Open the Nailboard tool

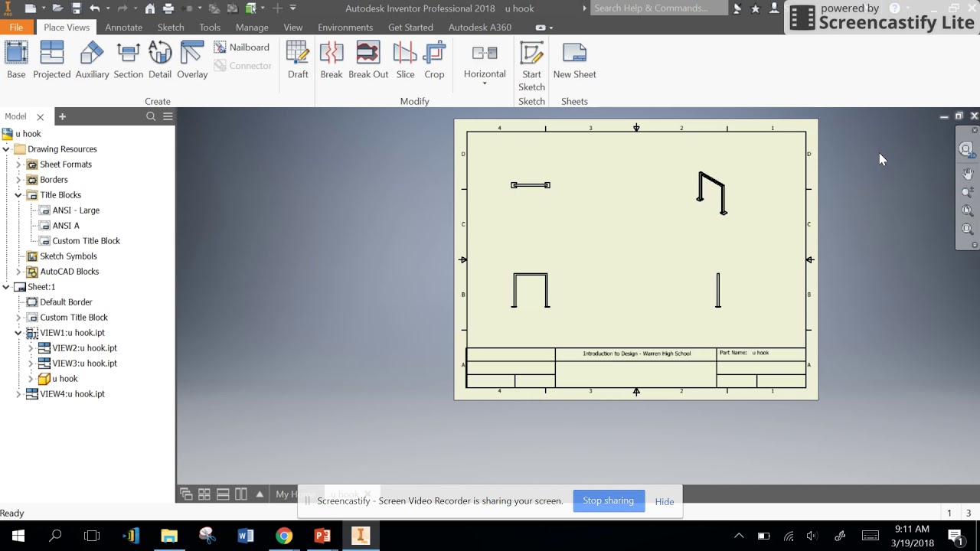241,47
